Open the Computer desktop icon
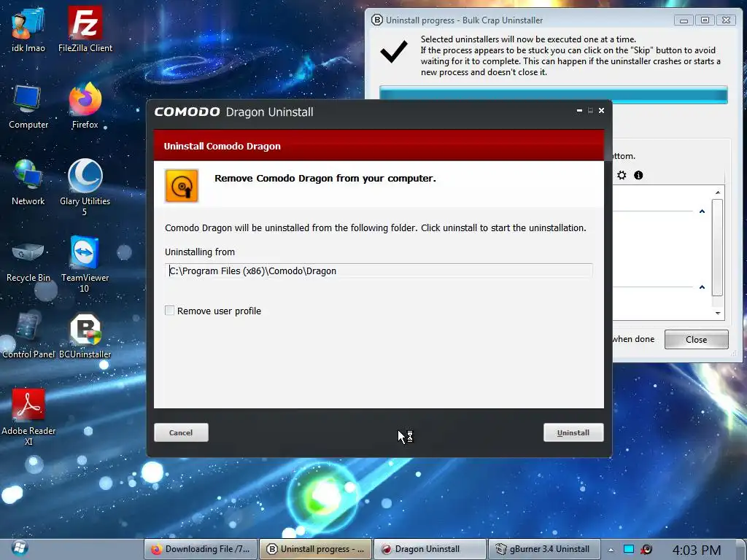 point(28,106)
